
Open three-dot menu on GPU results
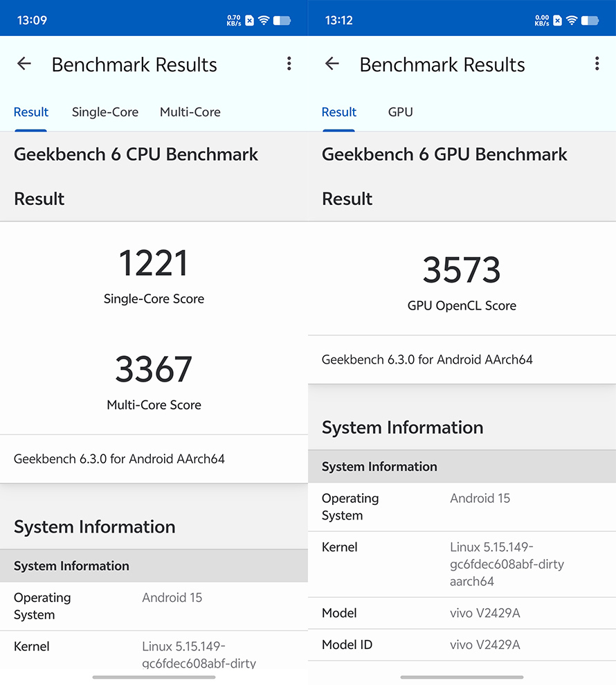click(x=597, y=64)
